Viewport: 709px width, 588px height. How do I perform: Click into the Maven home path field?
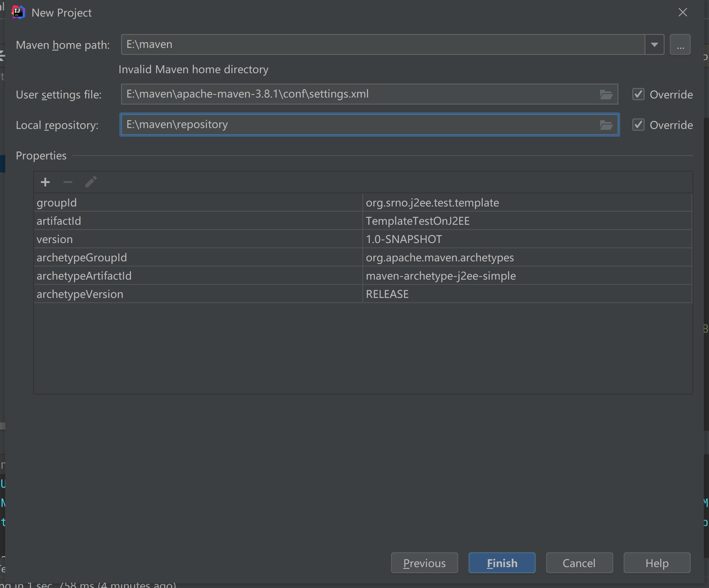pos(382,45)
